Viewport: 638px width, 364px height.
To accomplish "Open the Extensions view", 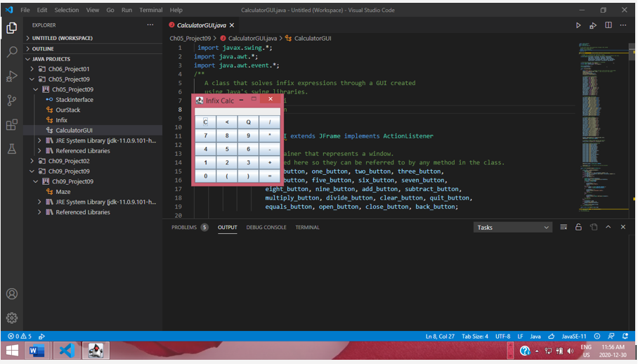I will point(12,125).
